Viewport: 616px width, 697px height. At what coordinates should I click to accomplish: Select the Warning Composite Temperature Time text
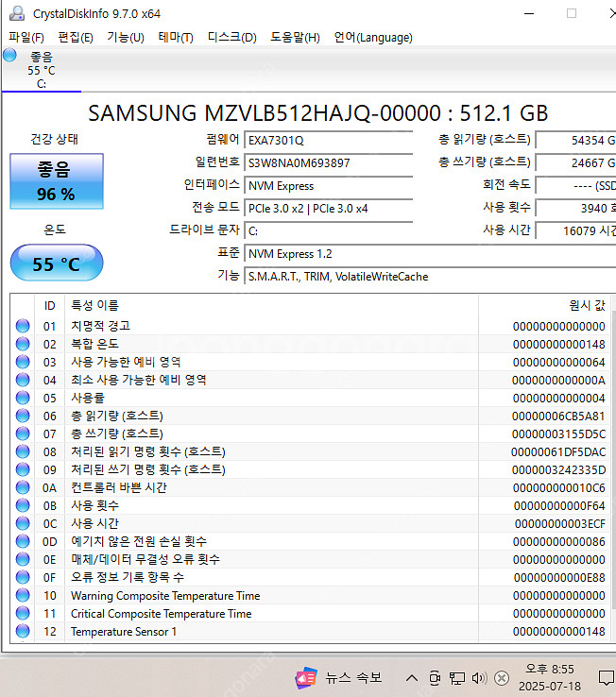[x=165, y=596]
